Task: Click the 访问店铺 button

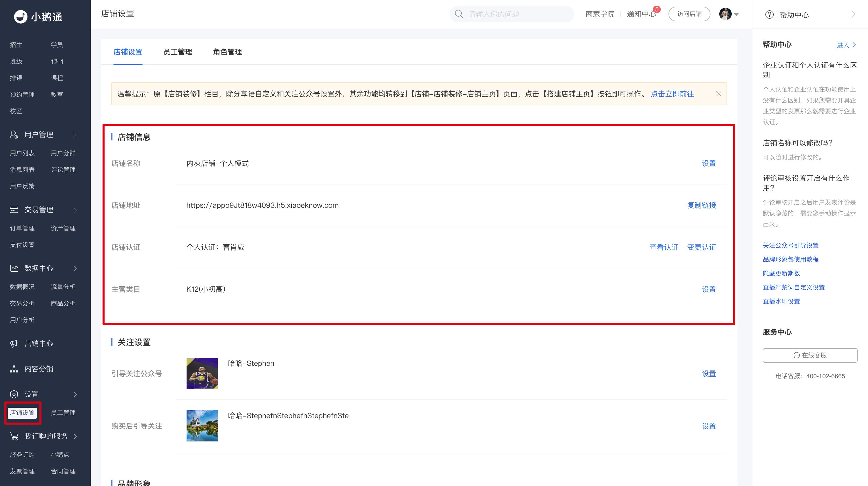Action: click(689, 14)
